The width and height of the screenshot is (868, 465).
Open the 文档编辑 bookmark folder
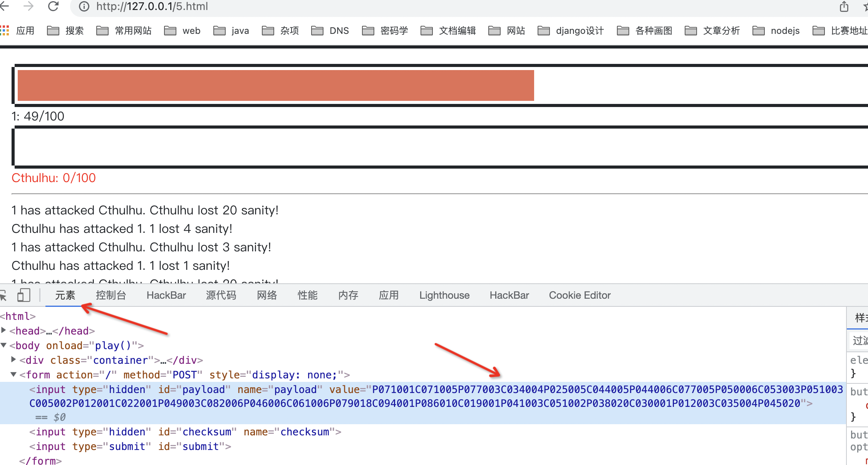tap(448, 30)
